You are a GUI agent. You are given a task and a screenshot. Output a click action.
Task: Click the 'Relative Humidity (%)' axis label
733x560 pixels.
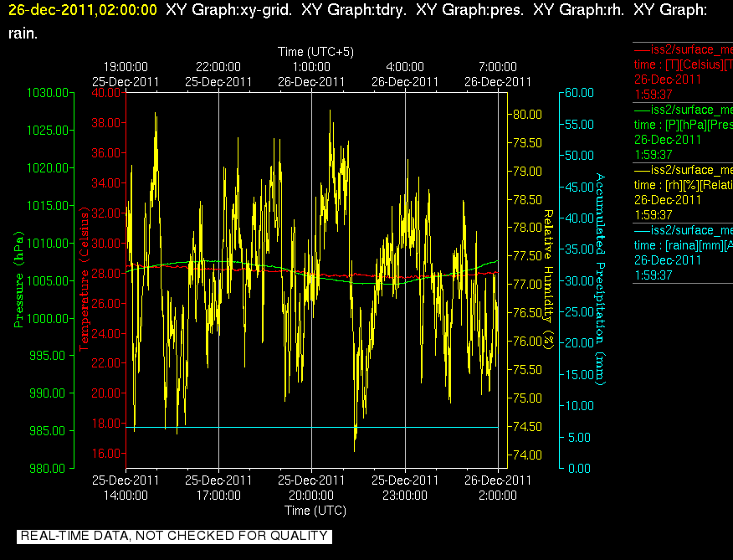pyautogui.click(x=548, y=280)
